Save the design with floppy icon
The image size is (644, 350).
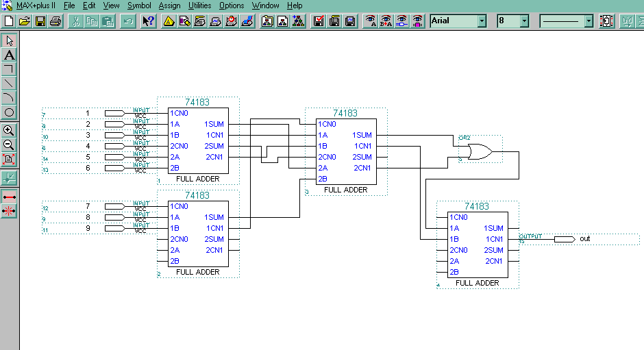40,21
